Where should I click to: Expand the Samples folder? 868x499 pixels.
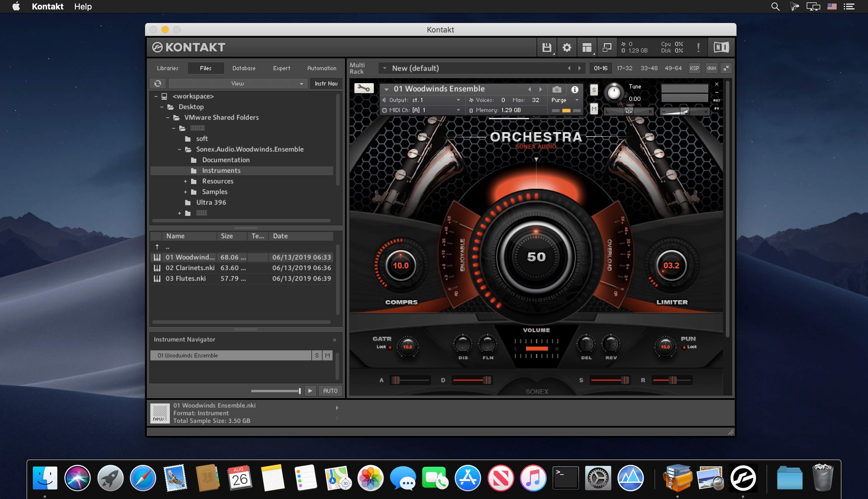tap(185, 192)
